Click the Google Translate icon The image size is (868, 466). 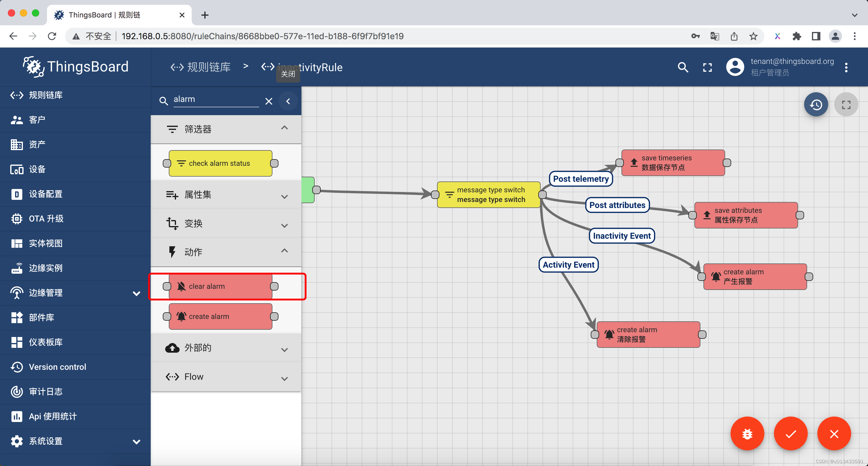(x=715, y=36)
